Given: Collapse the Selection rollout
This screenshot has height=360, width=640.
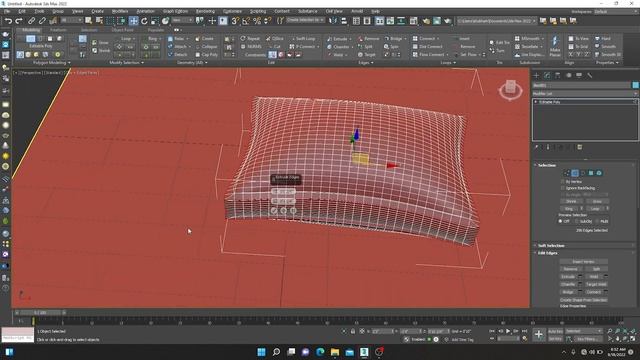Looking at the screenshot, I should pyautogui.click(x=547, y=165).
